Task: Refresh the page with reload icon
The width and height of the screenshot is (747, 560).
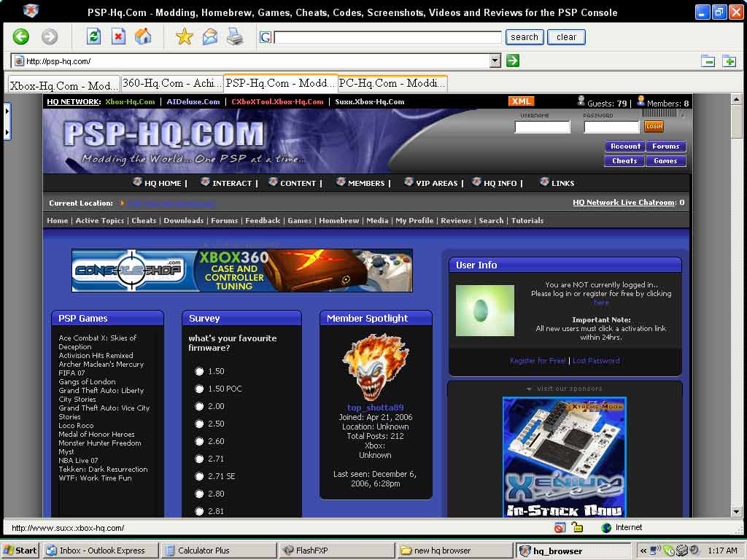Action: 94,36
